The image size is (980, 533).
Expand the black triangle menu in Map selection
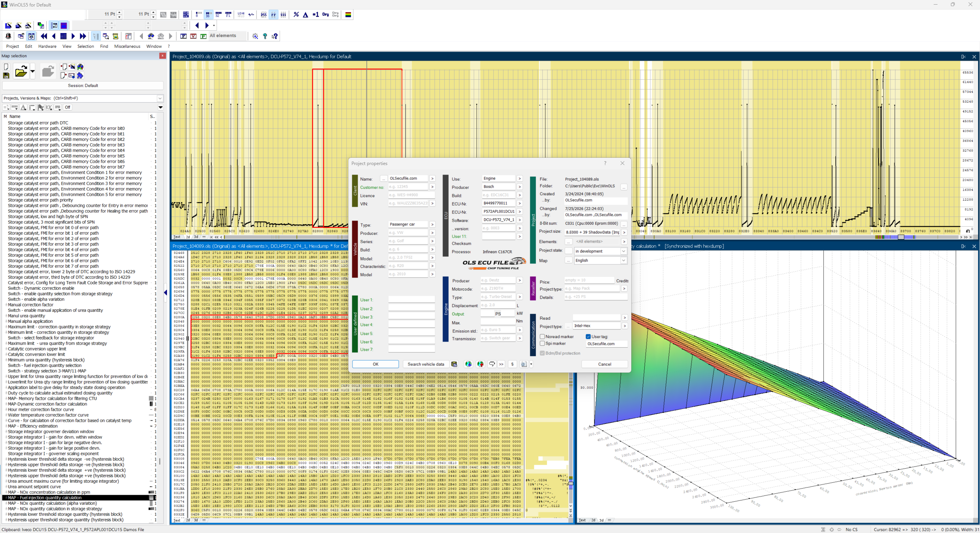[161, 107]
